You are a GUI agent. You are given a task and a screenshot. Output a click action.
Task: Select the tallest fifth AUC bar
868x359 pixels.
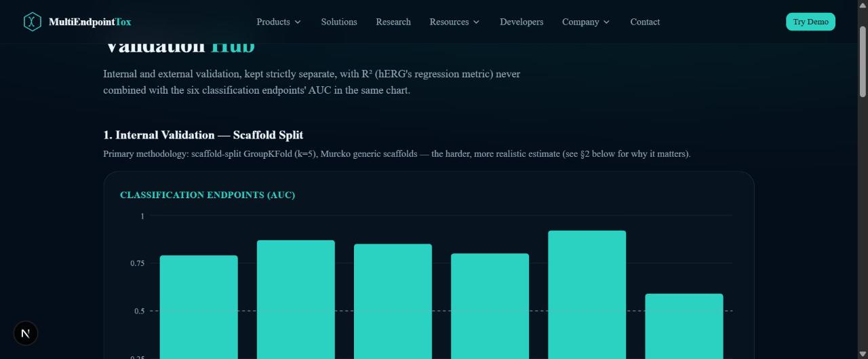[587, 295]
